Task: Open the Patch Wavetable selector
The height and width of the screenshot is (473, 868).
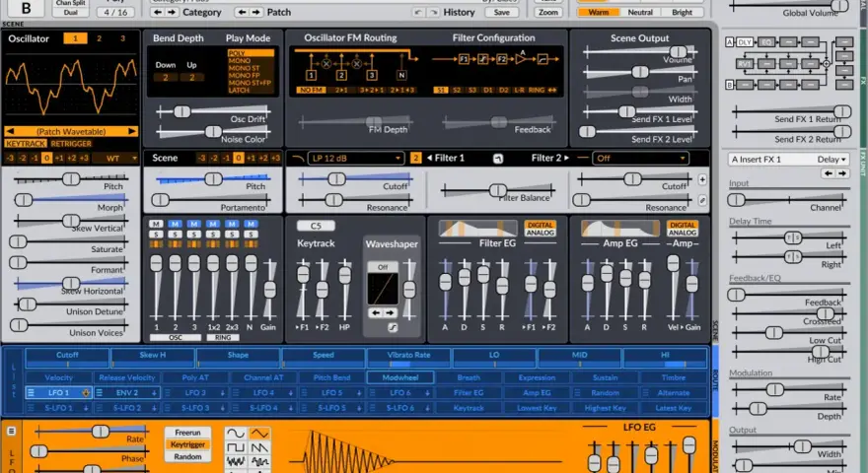Action: 71,132
